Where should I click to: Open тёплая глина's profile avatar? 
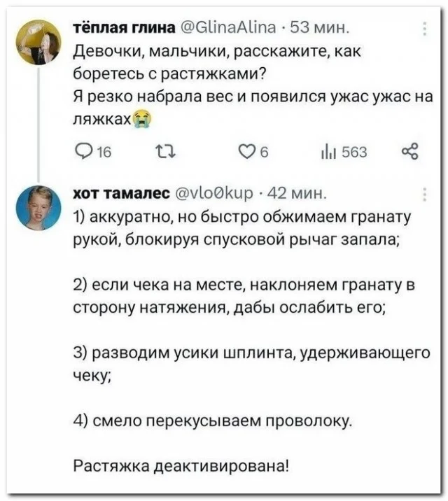coord(39,43)
